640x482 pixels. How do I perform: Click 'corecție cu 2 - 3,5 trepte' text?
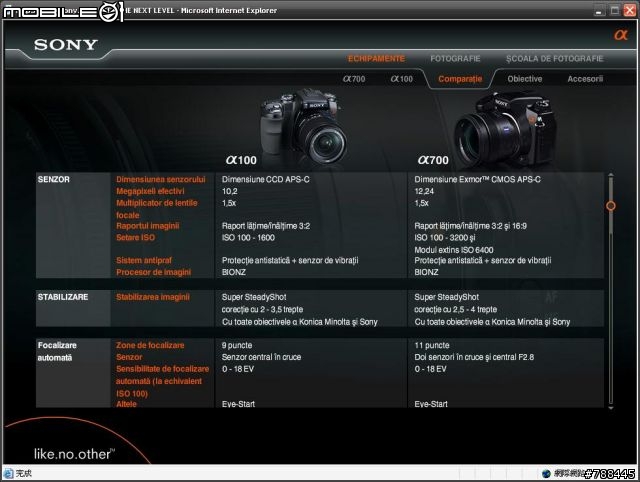[262, 309]
